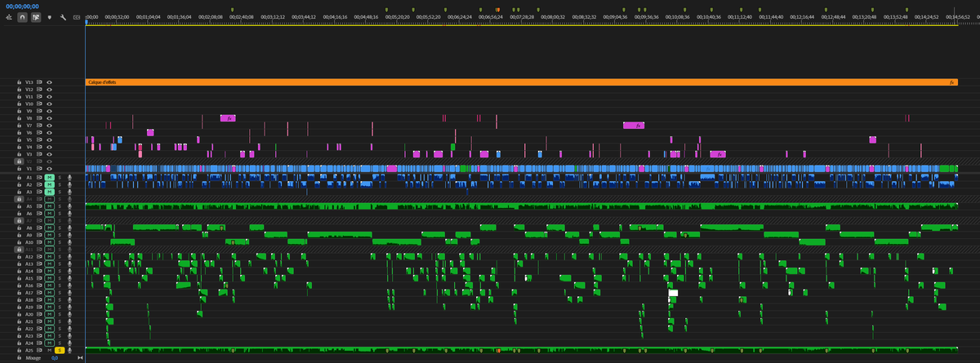The height and width of the screenshot is (363, 980).
Task: Toggle Linked Selection button
Action: [36, 17]
